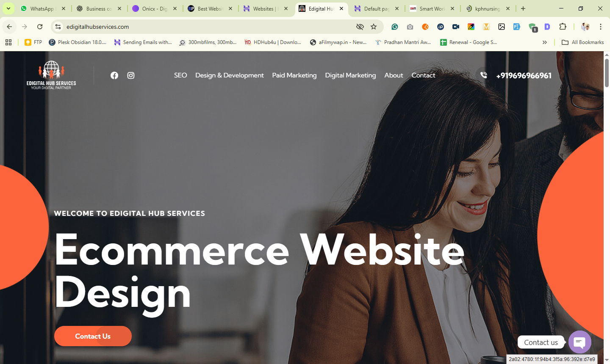610x364 pixels.
Task: Bookmark this page with the star icon
Action: [374, 27]
